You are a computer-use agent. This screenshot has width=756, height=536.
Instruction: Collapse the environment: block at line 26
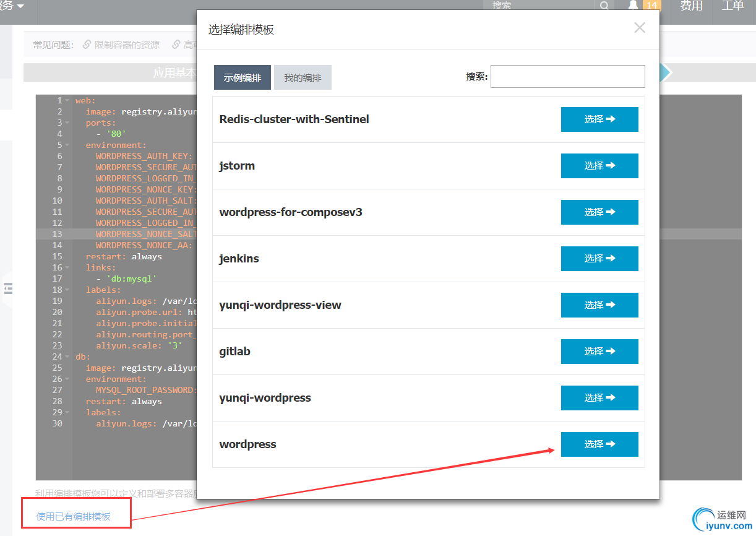point(67,379)
